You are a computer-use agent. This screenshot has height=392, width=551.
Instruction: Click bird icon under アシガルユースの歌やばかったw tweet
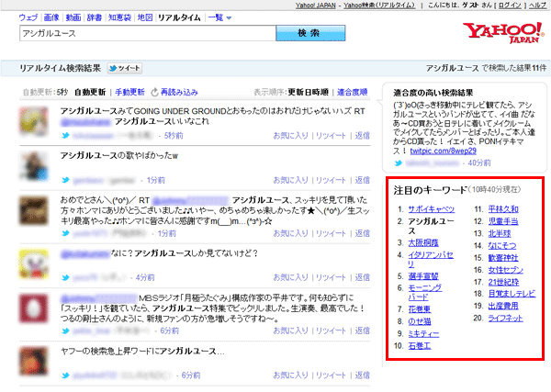coord(65,180)
